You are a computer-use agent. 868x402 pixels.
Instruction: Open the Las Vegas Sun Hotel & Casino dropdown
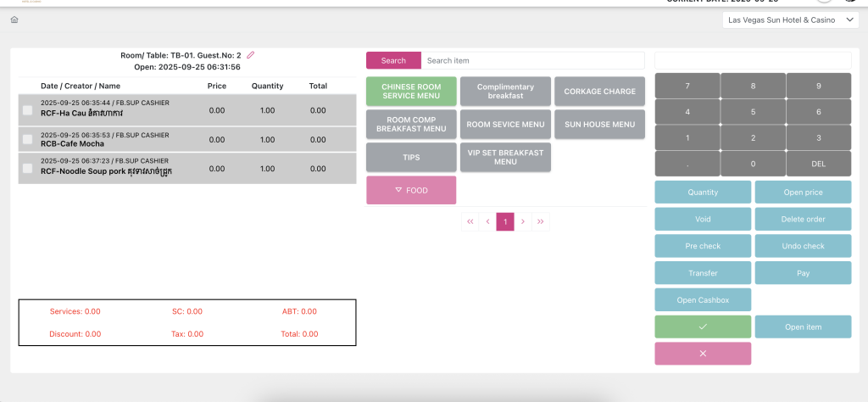coord(790,20)
